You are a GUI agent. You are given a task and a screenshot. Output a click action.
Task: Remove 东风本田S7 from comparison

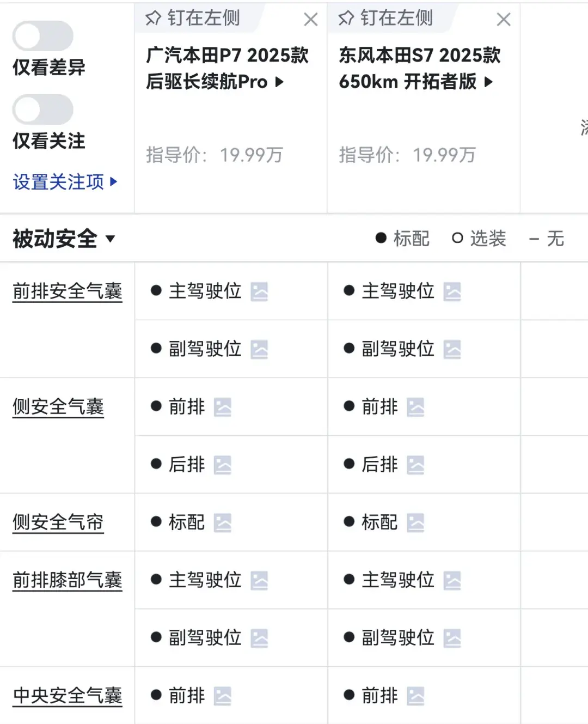tap(504, 20)
